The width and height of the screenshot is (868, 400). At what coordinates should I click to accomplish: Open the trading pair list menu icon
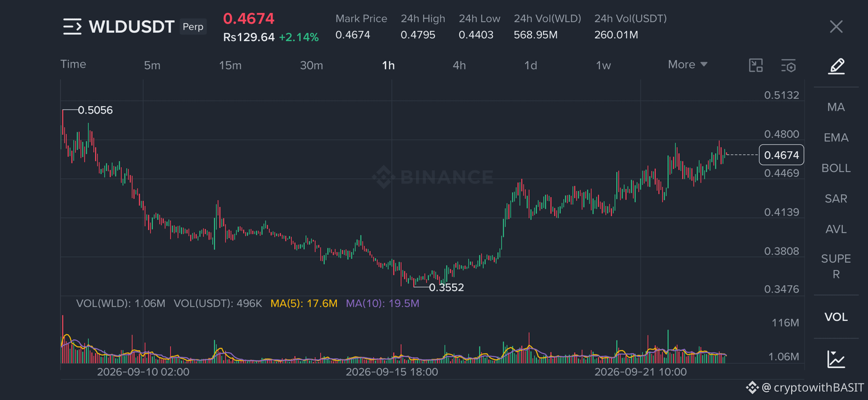point(72,27)
